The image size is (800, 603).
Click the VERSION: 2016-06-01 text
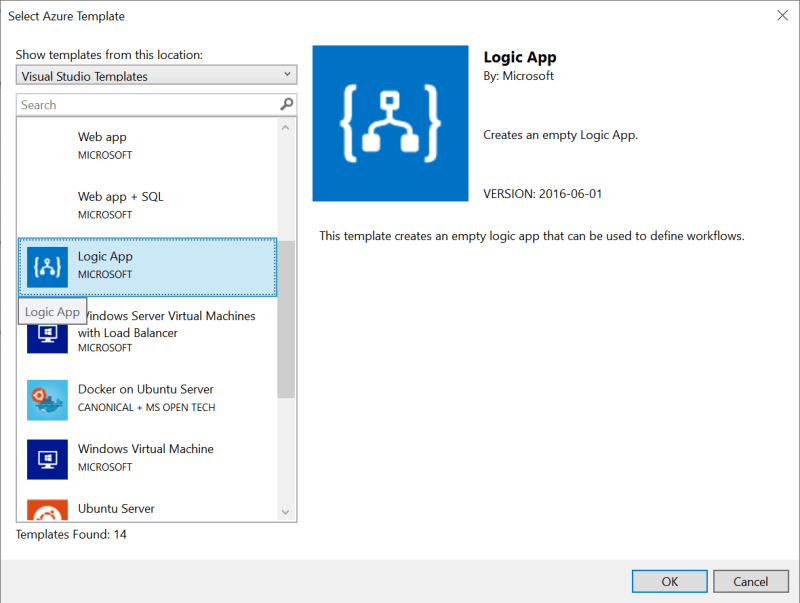pos(542,194)
